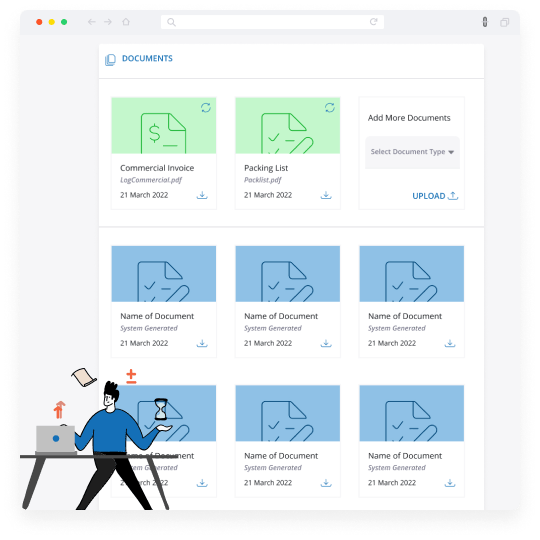The image size is (540, 540).
Task: Click the red window close dot
Action: 39,22
